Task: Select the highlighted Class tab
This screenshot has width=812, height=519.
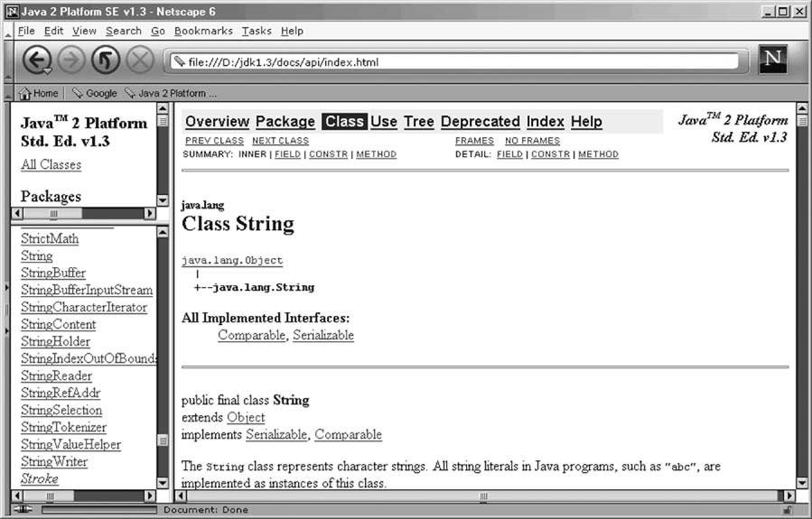Action: [344, 122]
